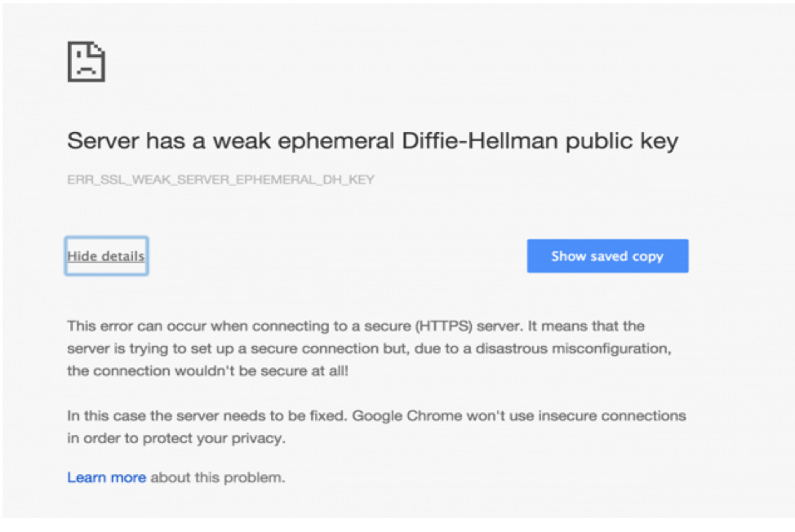The width and height of the screenshot is (795, 532).
Task: Click "in order to protect your privacy."
Action: [x=176, y=438]
